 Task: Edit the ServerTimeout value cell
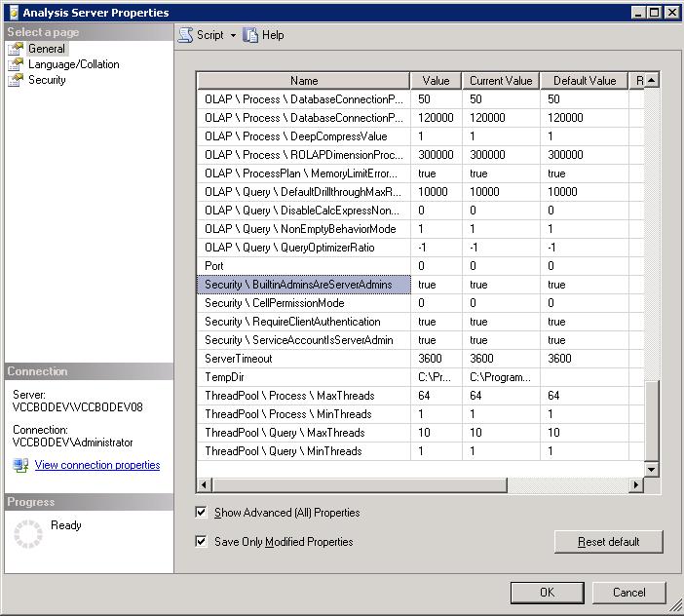(436, 359)
